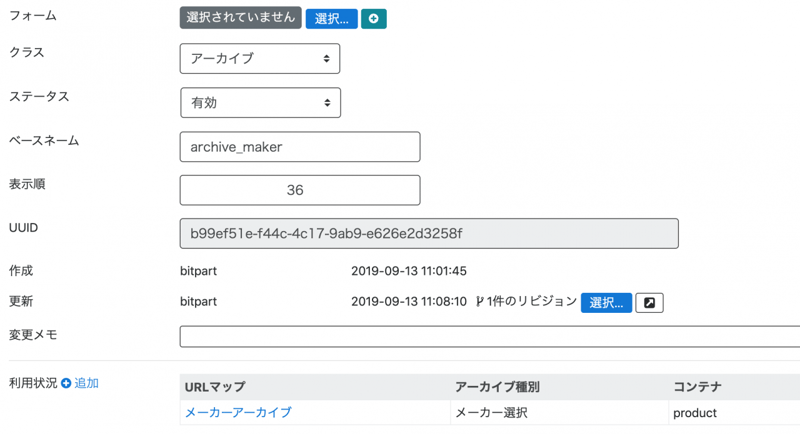Click the 追加 link under 利用状況

click(86, 383)
